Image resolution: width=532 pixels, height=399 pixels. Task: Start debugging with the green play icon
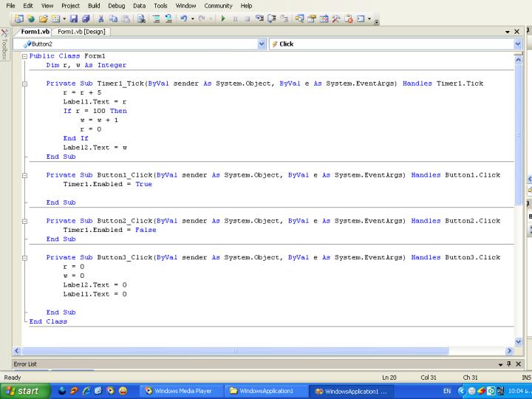[223, 18]
